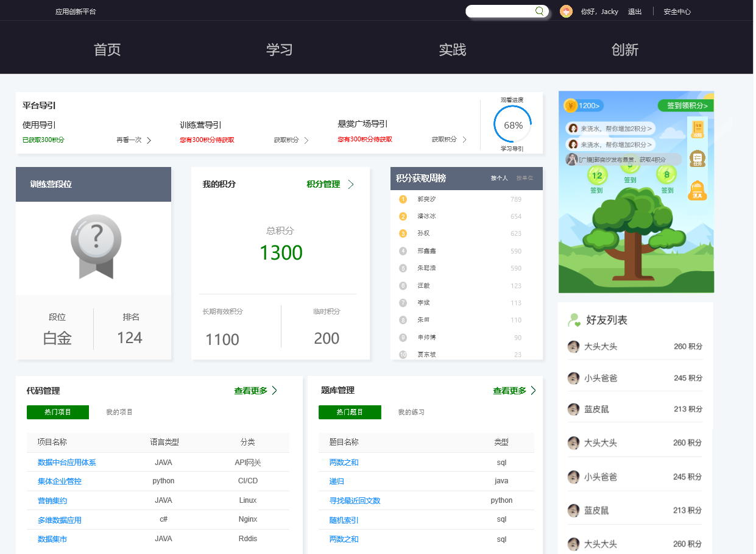Screen dimensions: 756x554
Task: Select the 热门题目 tab
Action: [x=350, y=413]
